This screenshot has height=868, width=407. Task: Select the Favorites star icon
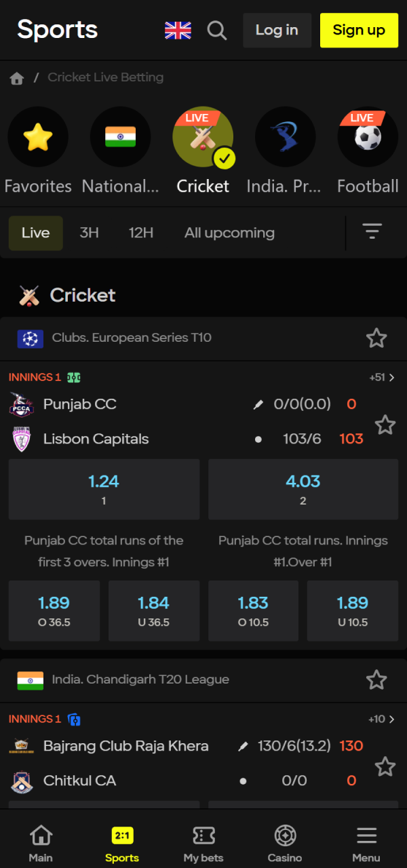point(38,136)
